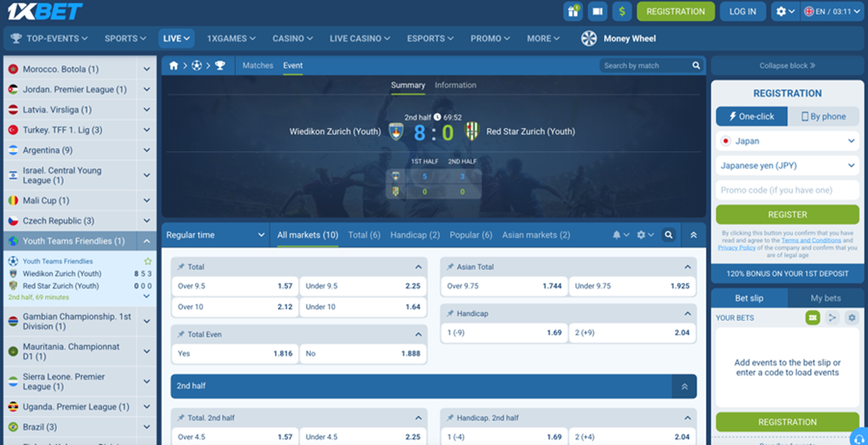868x445 pixels.
Task: Go to the home icon in breadcrumb
Action: (x=174, y=66)
